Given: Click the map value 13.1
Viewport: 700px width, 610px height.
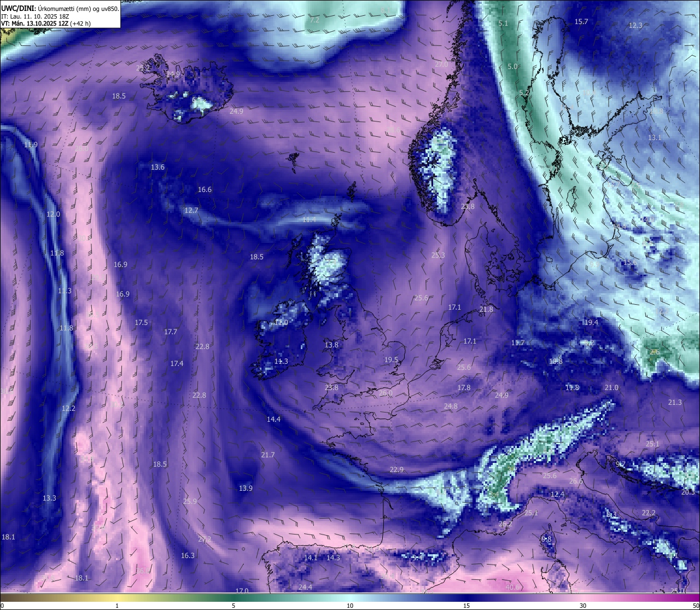Looking at the screenshot, I should [x=655, y=138].
